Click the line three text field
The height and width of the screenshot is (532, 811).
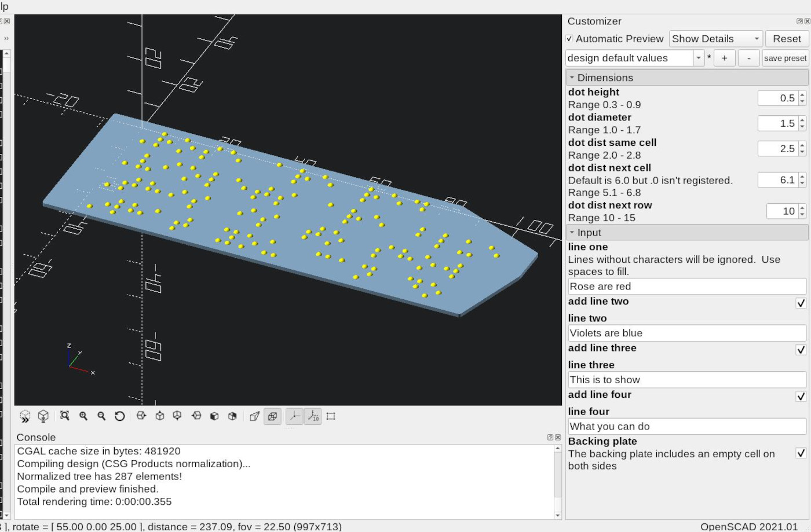pos(687,380)
